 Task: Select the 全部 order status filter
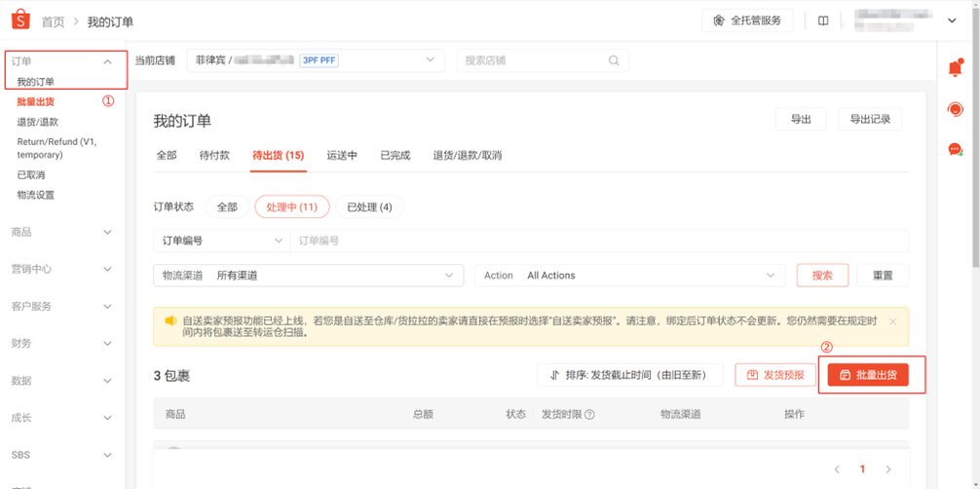[227, 207]
